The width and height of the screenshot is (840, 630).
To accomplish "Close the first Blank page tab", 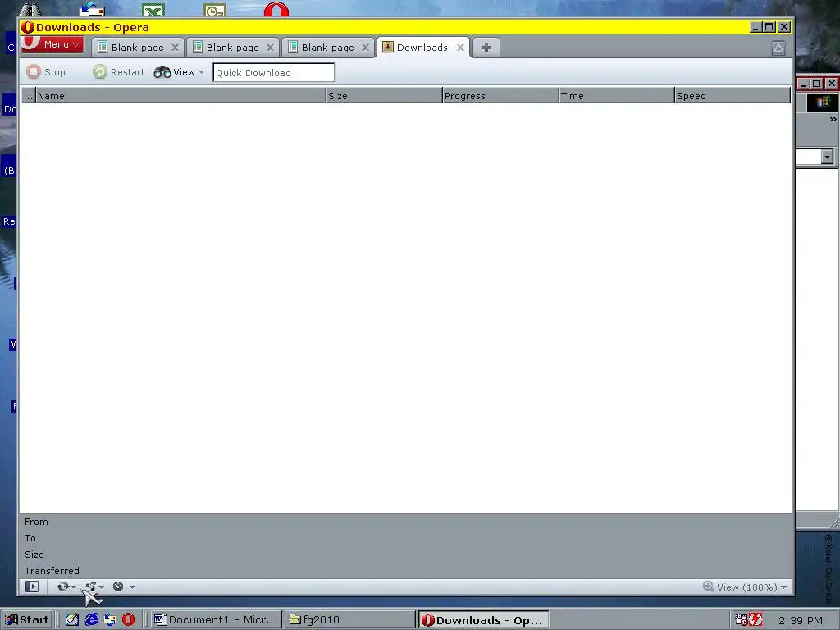I will tap(175, 48).
